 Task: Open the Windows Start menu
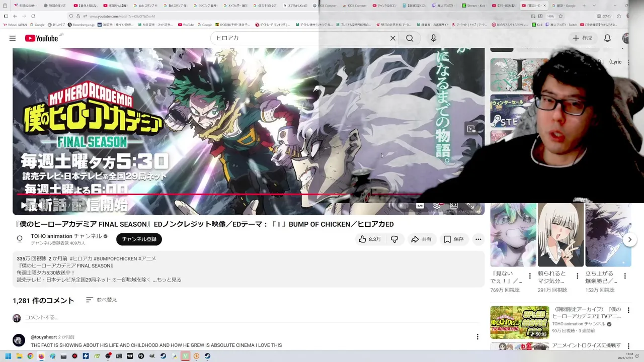pyautogui.click(x=8, y=356)
